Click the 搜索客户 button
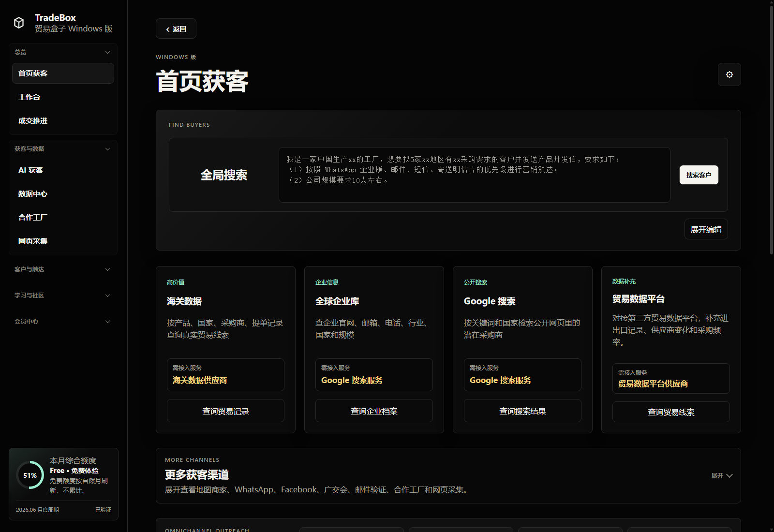The image size is (774, 532). [x=699, y=175]
